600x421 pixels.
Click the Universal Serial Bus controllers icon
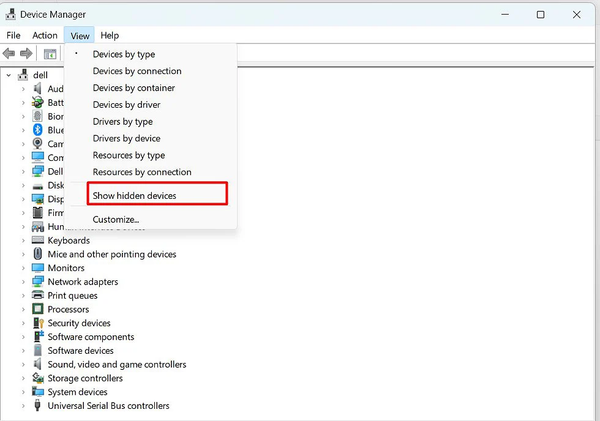(x=37, y=406)
